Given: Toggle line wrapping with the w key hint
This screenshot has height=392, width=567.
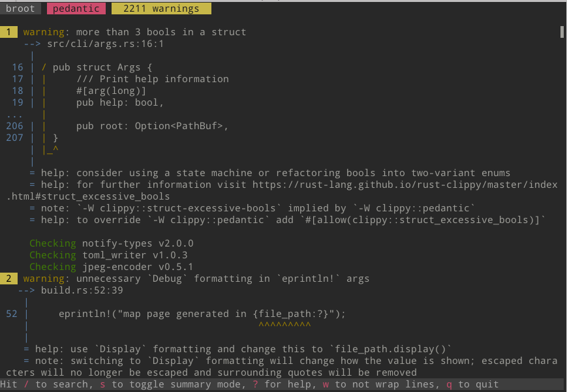Looking at the screenshot, I should coord(326,384).
